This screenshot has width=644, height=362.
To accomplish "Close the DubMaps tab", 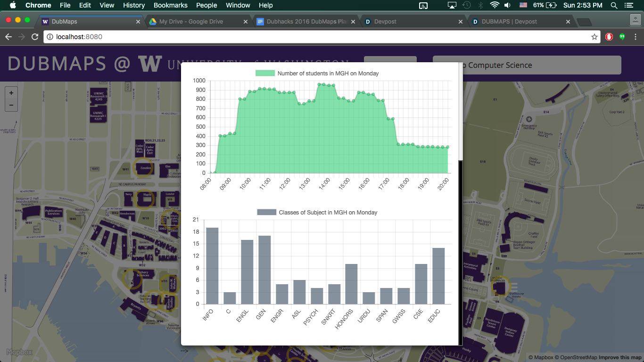I will [x=138, y=22].
